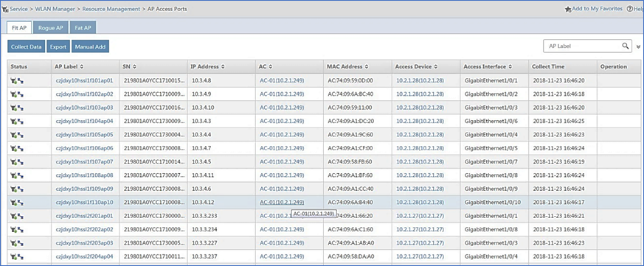Click the search magnifier icon in AP Label box
The image size is (644, 266).
coord(625,46)
